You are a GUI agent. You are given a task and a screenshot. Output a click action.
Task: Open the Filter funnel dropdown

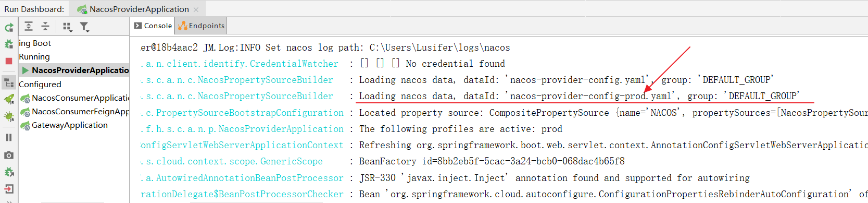[x=84, y=27]
